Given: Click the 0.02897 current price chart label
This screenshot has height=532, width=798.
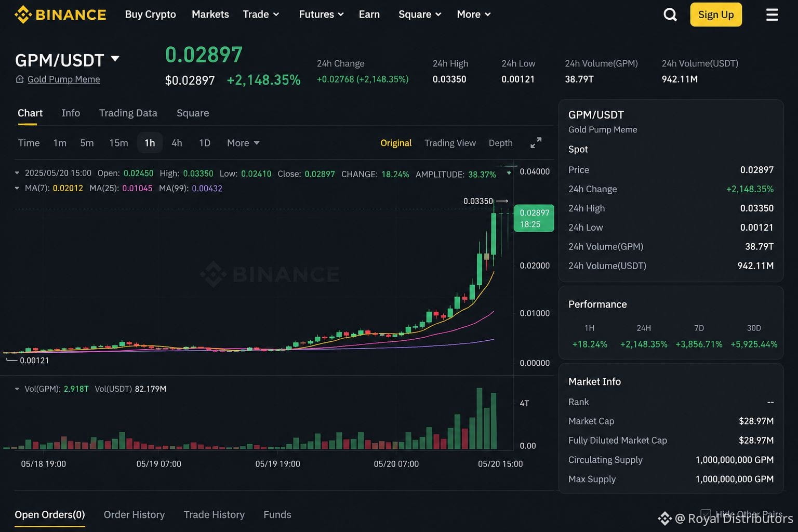Looking at the screenshot, I should pos(534,218).
